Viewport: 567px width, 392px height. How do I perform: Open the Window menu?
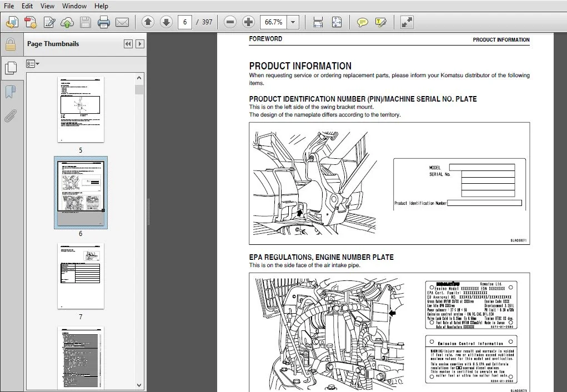point(74,6)
